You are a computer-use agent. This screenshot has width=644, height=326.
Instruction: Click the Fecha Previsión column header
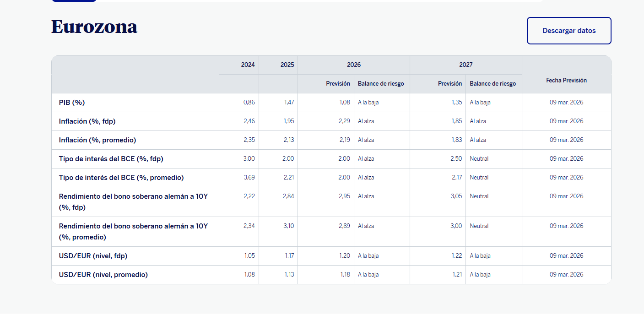[x=566, y=80]
